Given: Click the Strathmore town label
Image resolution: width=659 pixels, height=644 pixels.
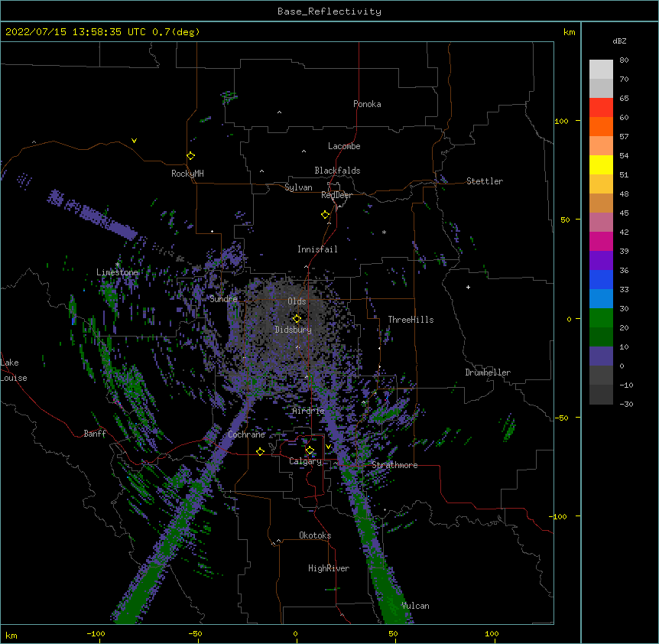Looking at the screenshot, I should (x=394, y=465).
